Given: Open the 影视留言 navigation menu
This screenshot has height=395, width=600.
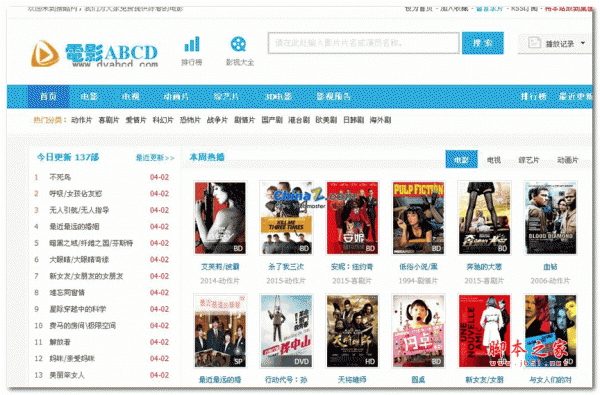Looking at the screenshot, I should [x=333, y=96].
